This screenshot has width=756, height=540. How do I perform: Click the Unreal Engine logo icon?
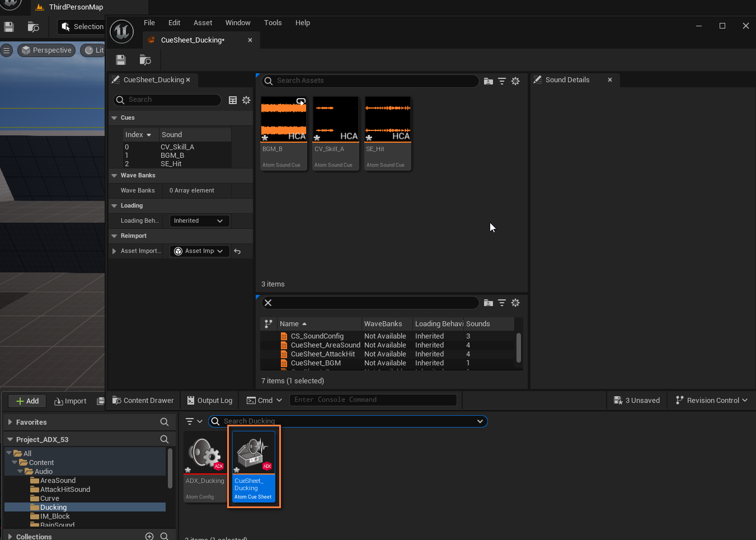tap(121, 31)
